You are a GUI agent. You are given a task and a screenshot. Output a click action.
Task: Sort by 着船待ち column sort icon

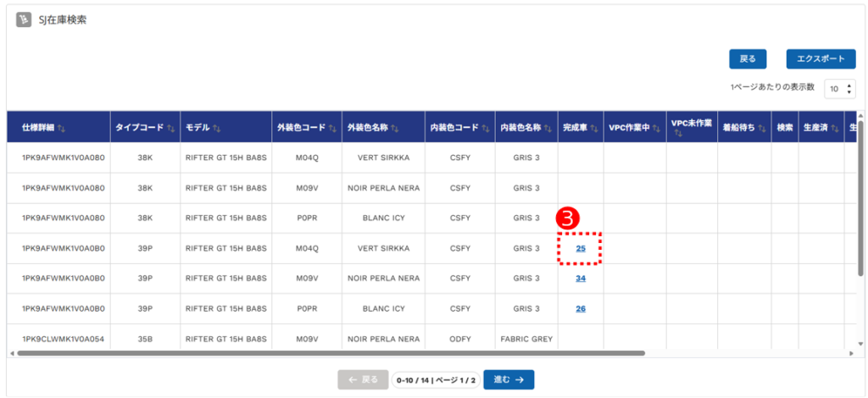tap(762, 128)
